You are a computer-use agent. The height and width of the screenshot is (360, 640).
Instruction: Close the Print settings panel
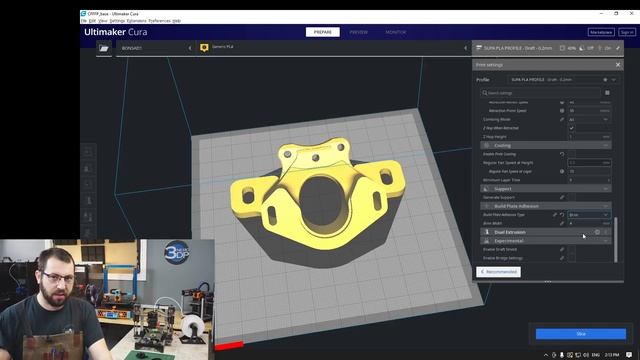pos(618,65)
